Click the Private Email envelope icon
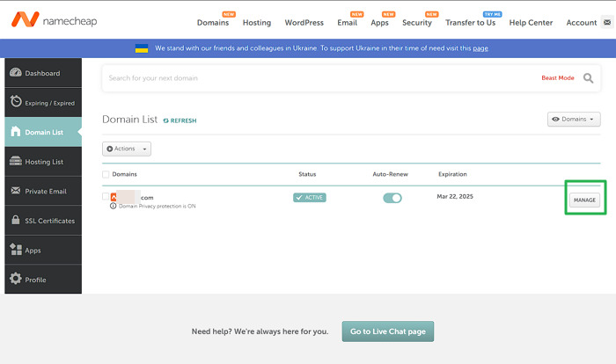The width and height of the screenshot is (616, 364). coord(16,191)
